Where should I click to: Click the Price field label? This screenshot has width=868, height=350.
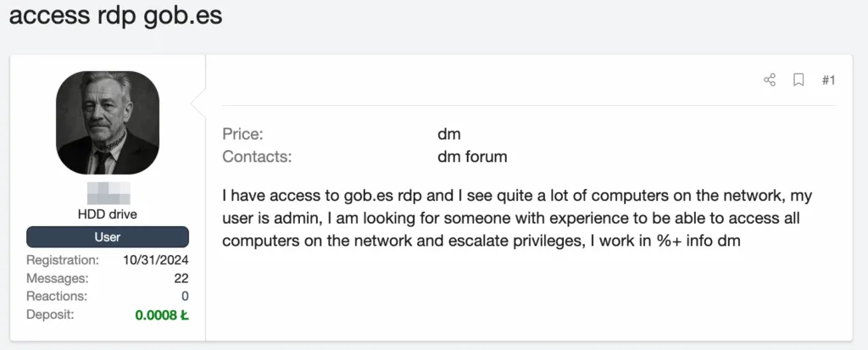coord(242,134)
